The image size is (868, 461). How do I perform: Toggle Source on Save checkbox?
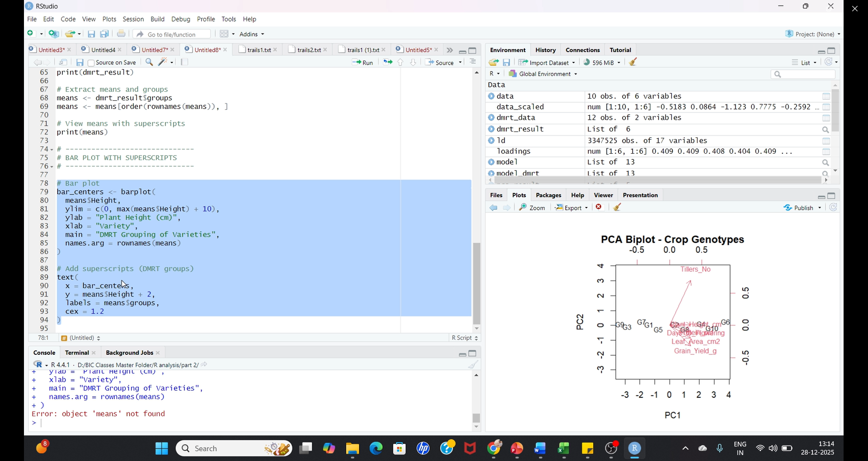click(x=91, y=63)
